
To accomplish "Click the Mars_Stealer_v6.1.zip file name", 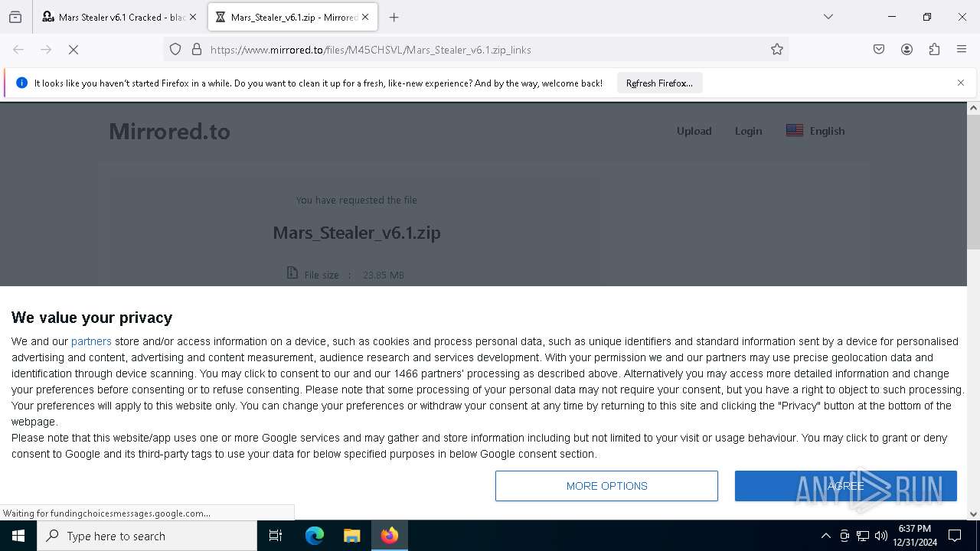I will [x=357, y=233].
